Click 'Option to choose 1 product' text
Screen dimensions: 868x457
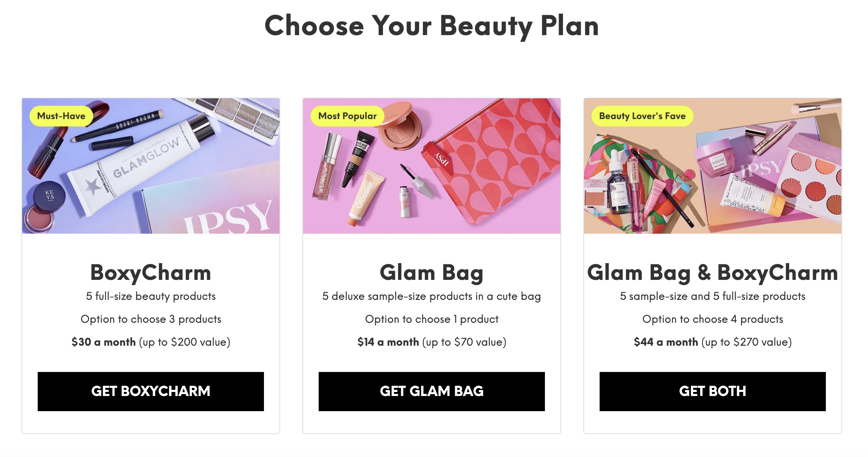(x=431, y=319)
